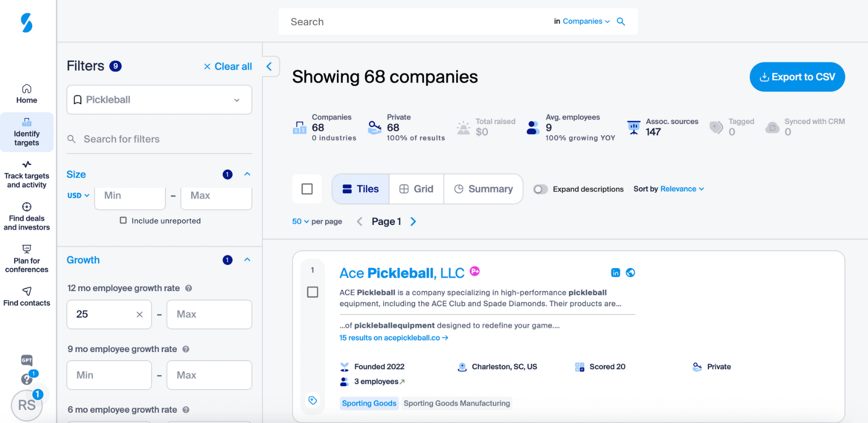Screen dimensions: 868x423
Task: Click the 9 mo growth Max field
Action: point(209,375)
